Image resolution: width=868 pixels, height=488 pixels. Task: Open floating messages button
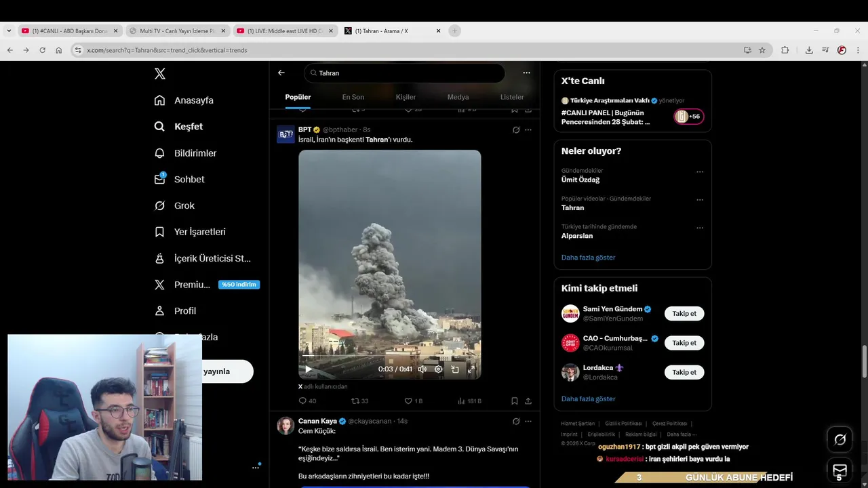click(840, 470)
